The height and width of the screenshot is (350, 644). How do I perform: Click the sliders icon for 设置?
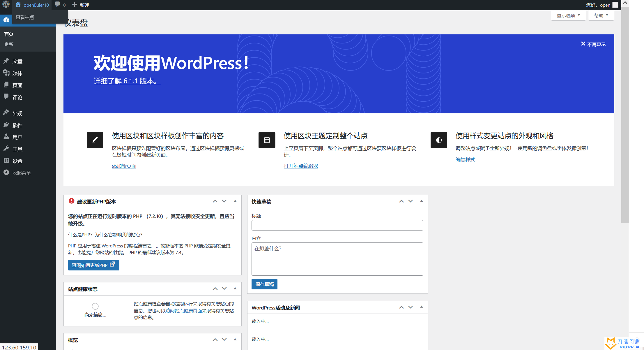(x=6, y=160)
